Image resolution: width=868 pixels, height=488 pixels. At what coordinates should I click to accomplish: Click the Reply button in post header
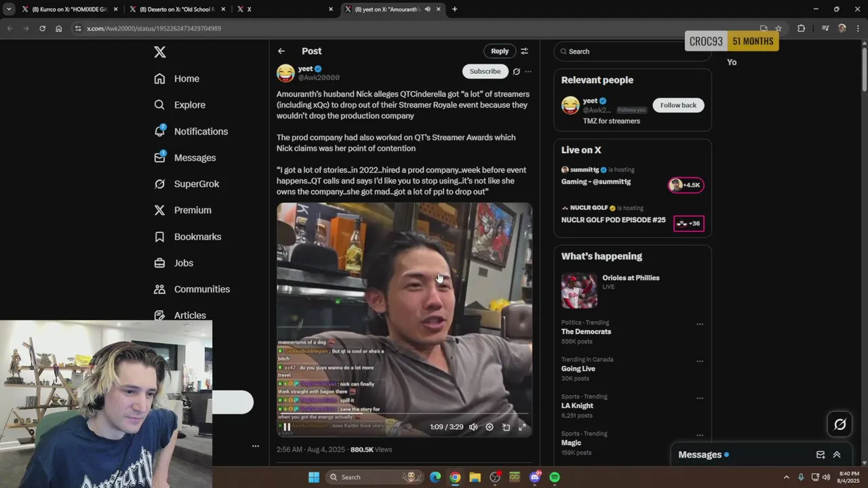point(500,51)
